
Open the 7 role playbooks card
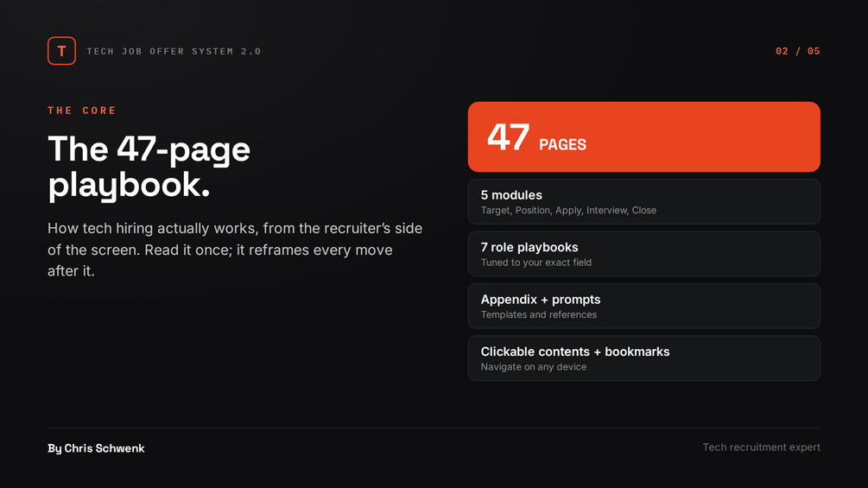[643, 254]
